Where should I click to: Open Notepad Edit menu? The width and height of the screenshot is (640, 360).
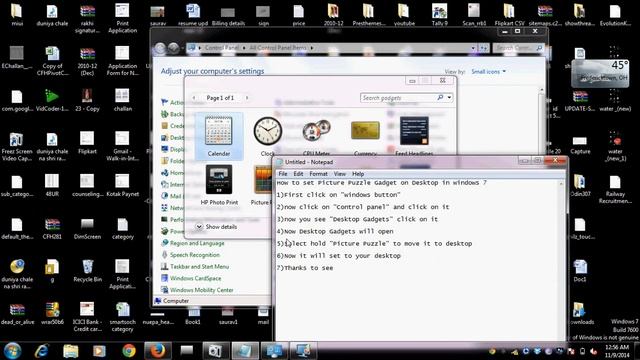point(298,174)
